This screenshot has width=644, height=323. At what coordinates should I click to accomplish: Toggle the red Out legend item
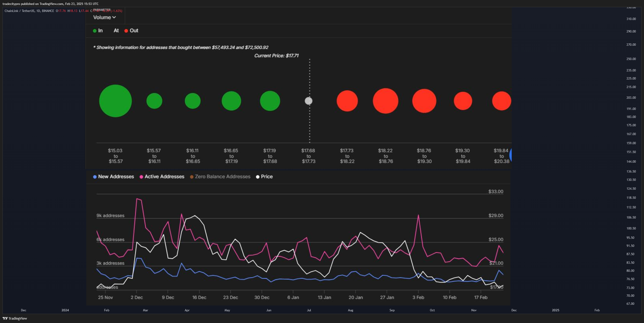131,31
